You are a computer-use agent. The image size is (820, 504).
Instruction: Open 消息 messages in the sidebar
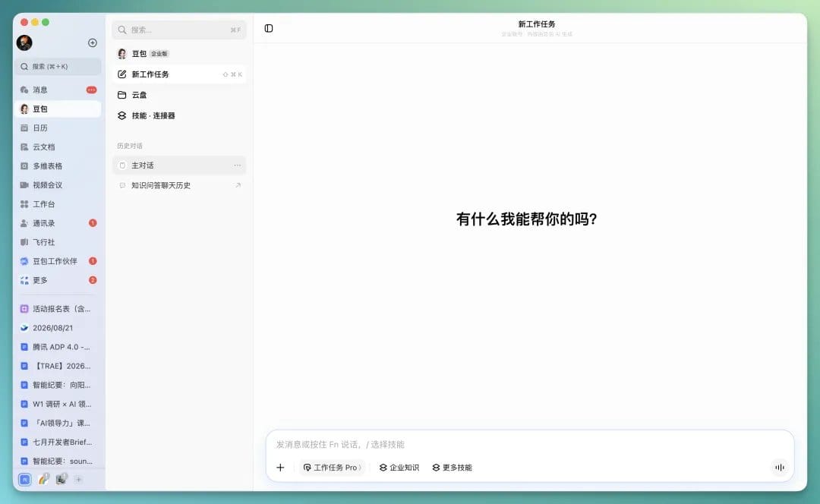[x=58, y=90]
